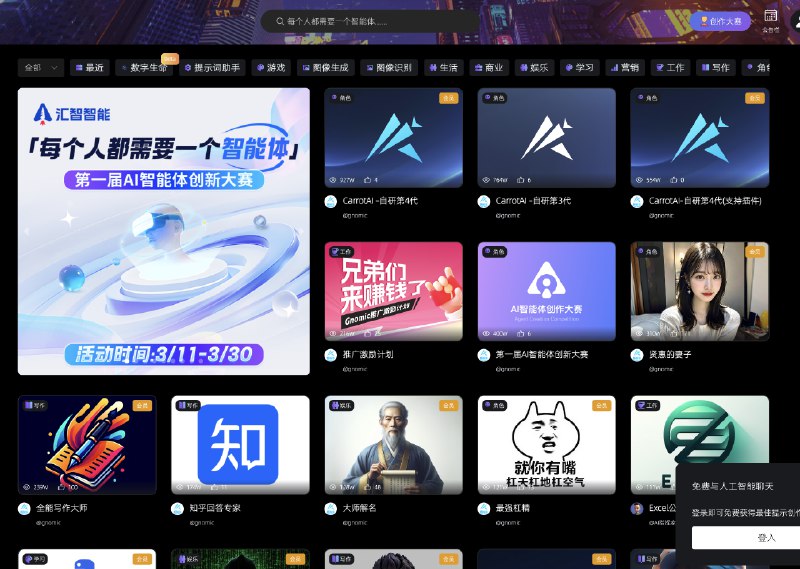Viewport: 800px width, 569px height.
Task: Click the 会员 badge on 最强杠精 card
Action: point(602,405)
